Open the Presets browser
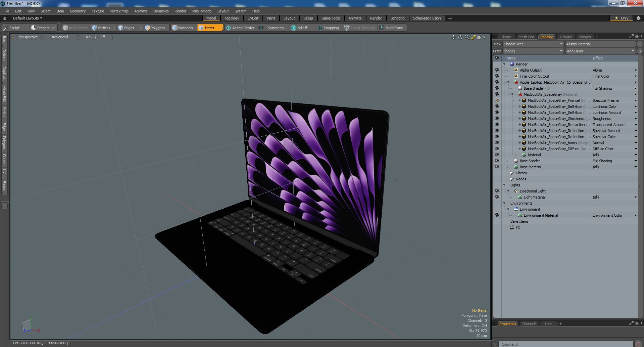 coord(43,28)
